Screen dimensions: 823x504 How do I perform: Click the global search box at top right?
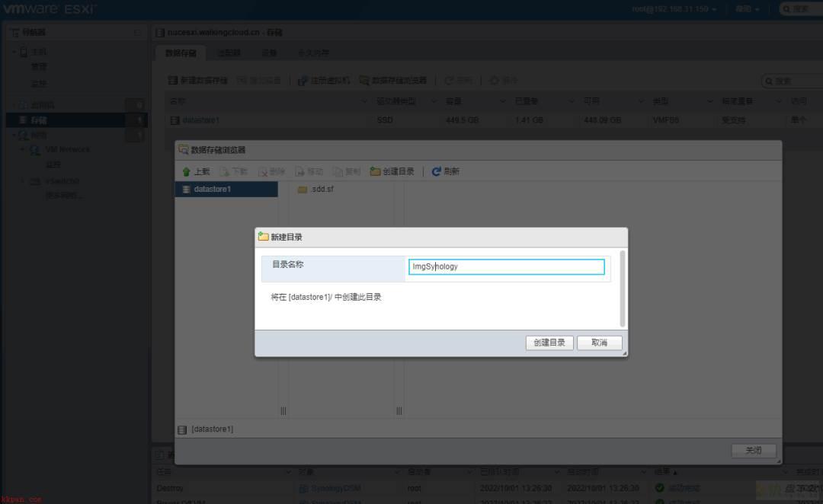click(802, 9)
